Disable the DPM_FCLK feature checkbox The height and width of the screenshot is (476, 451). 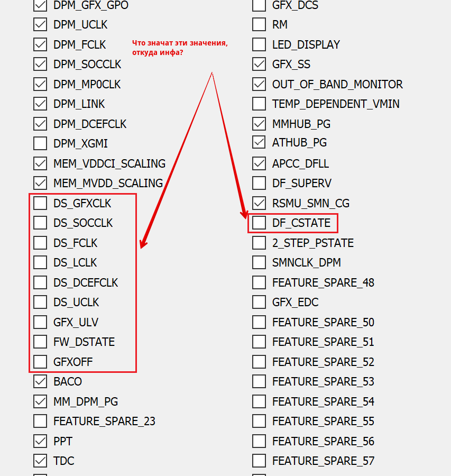tap(40, 44)
